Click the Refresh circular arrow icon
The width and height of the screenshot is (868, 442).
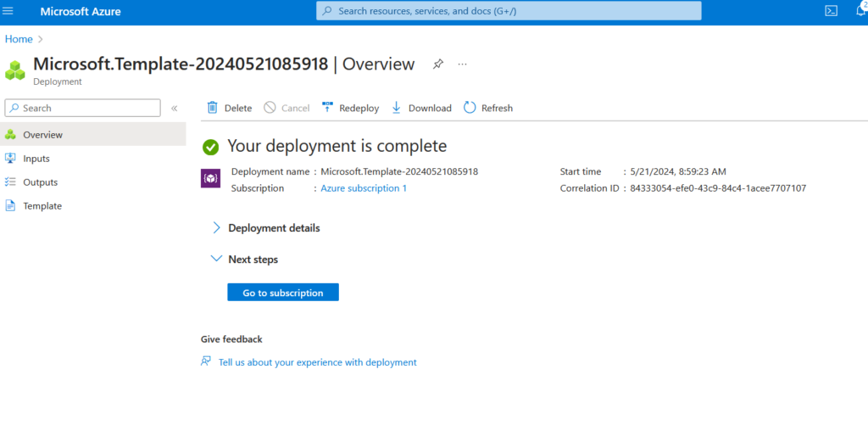tap(470, 108)
